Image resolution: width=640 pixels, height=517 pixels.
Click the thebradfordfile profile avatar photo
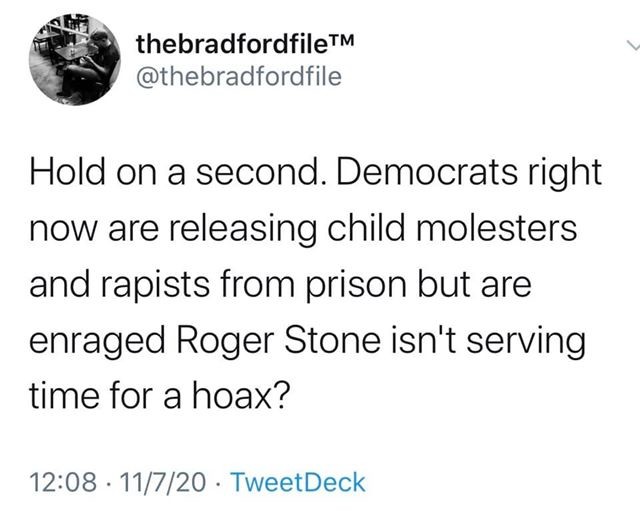tap(73, 57)
